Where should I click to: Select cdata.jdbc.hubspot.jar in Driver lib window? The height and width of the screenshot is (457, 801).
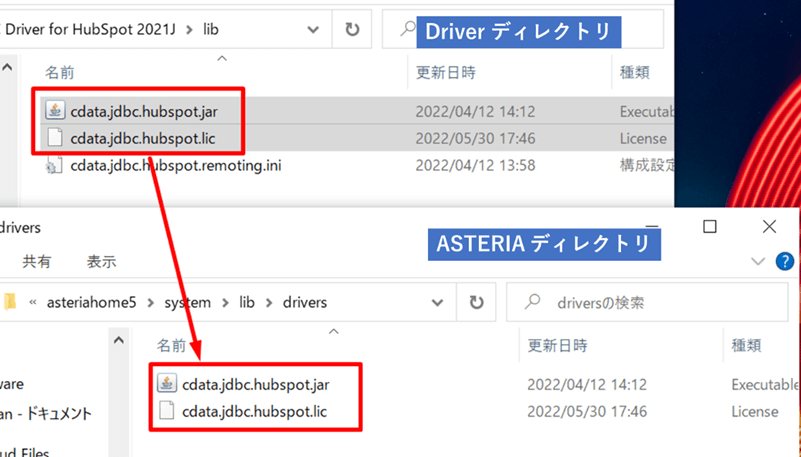(x=144, y=111)
